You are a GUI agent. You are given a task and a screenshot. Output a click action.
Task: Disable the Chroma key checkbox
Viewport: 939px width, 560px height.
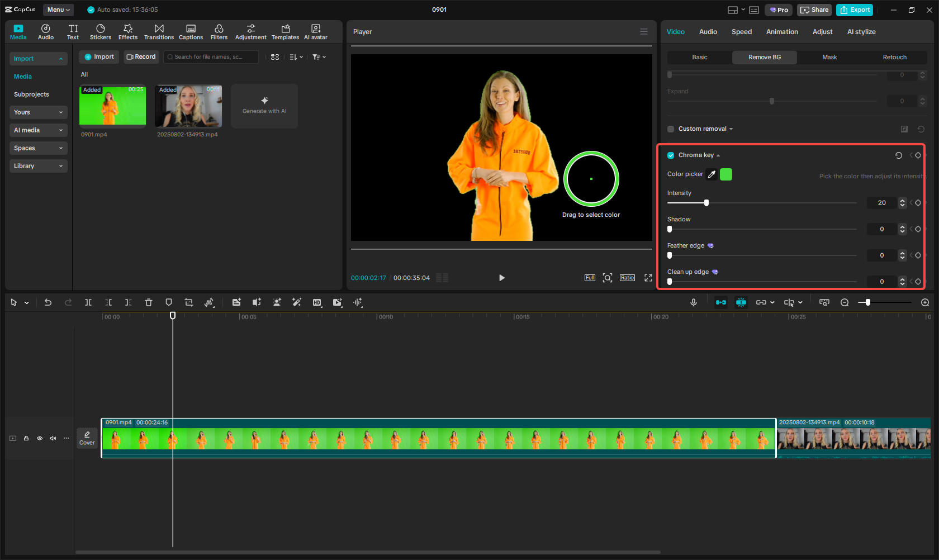[x=671, y=155]
